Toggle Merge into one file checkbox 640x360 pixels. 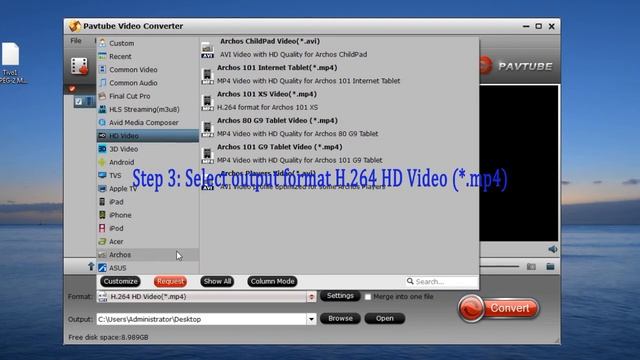tap(368, 297)
